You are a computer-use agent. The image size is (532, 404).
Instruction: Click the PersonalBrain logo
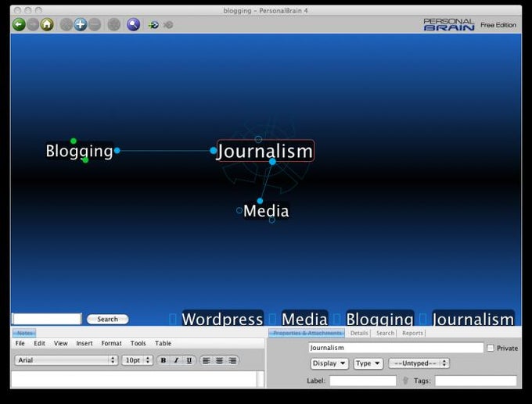(448, 25)
